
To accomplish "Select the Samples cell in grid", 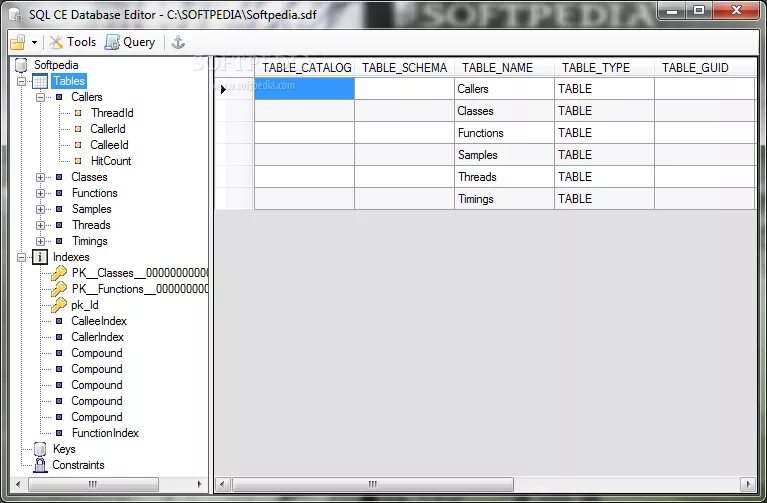I will pyautogui.click(x=504, y=155).
